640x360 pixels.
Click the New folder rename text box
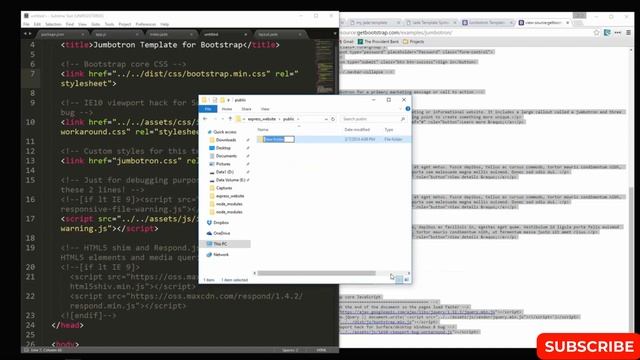(279, 139)
